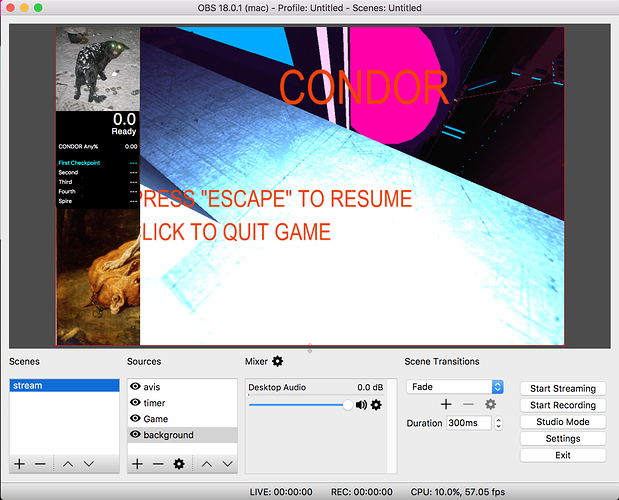Viewport: 619px width, 500px height.
Task: Move the scene down in Scenes list
Action: click(89, 464)
